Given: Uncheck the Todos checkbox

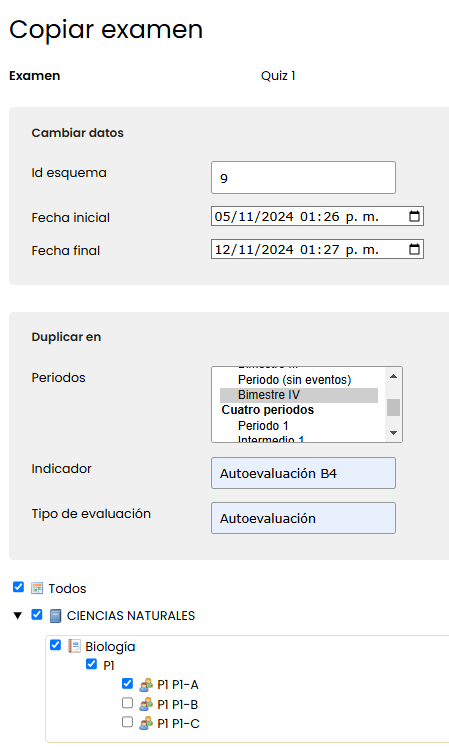Looking at the screenshot, I should pyautogui.click(x=18, y=587).
